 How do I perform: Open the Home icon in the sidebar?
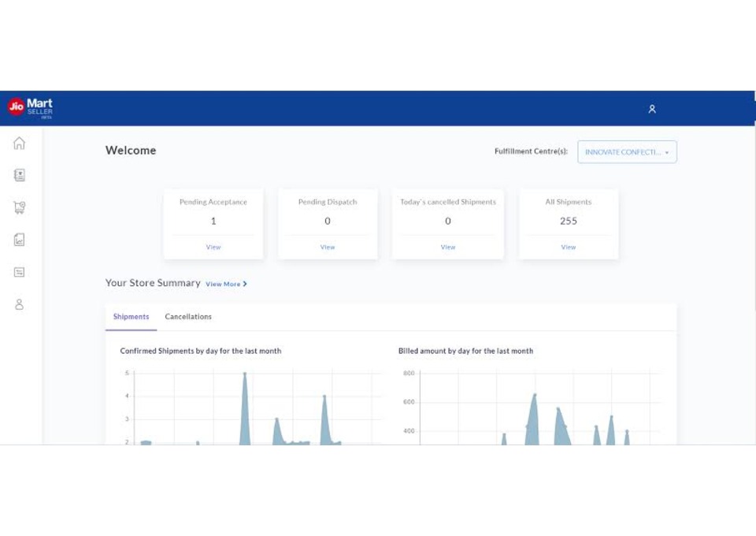[x=19, y=143]
